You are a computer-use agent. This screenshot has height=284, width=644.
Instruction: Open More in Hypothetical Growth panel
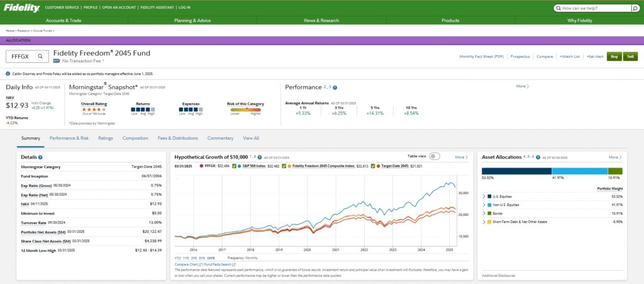click(461, 157)
